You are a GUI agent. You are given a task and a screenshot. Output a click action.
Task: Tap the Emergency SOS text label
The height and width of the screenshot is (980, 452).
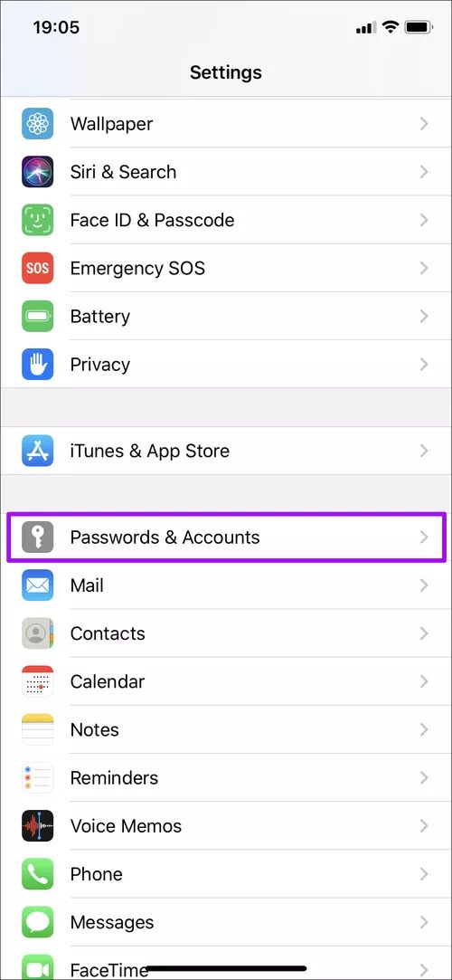(x=137, y=268)
